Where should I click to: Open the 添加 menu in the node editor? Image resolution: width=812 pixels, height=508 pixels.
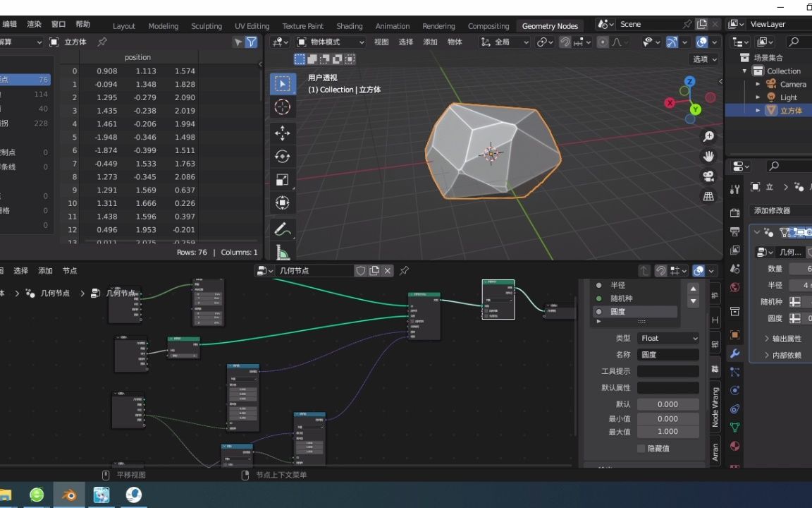point(45,270)
